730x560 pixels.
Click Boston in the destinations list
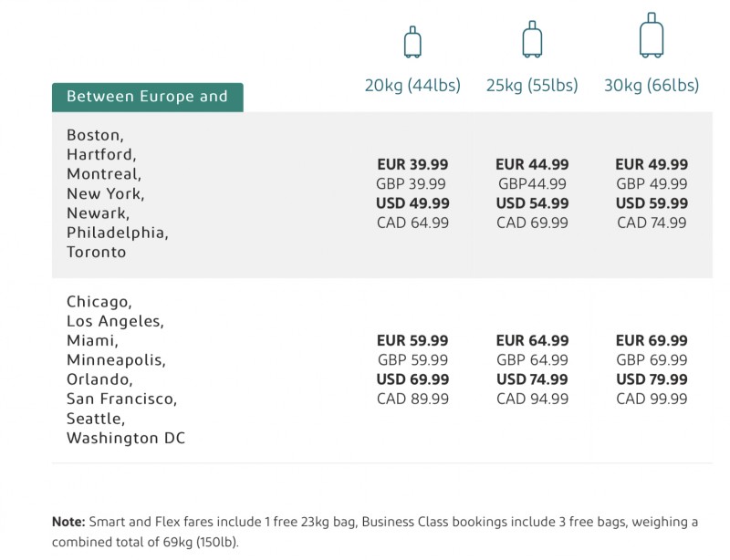(95, 135)
